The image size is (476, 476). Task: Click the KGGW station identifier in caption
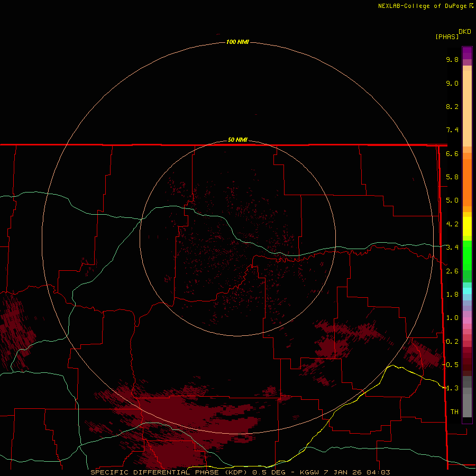[309, 472]
